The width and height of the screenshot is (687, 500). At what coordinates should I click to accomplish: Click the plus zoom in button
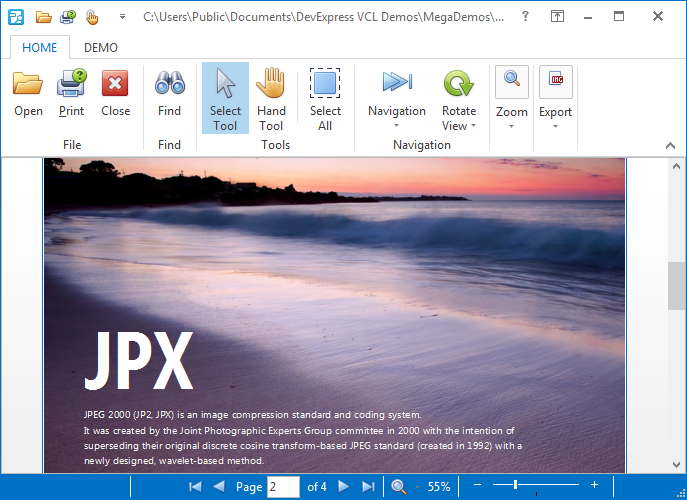pyautogui.click(x=594, y=486)
